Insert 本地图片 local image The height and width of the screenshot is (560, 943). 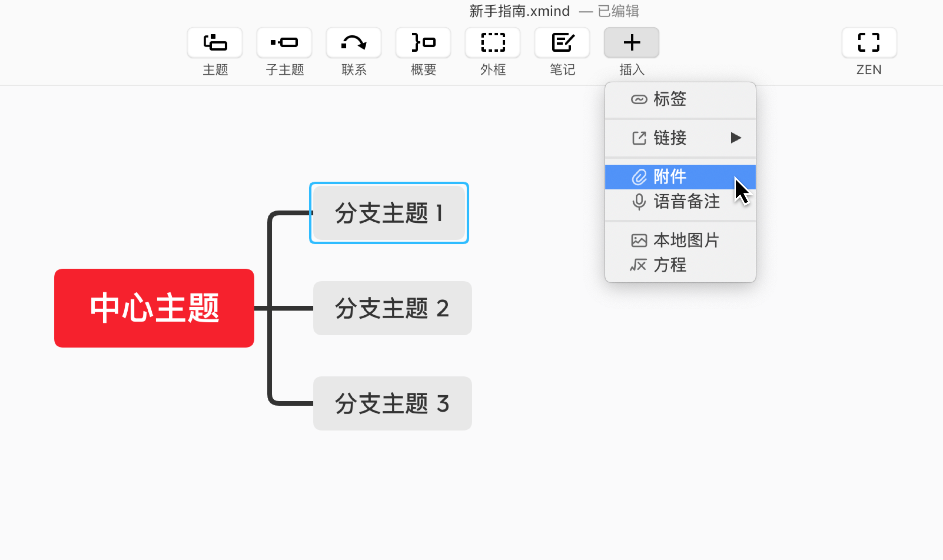point(686,240)
